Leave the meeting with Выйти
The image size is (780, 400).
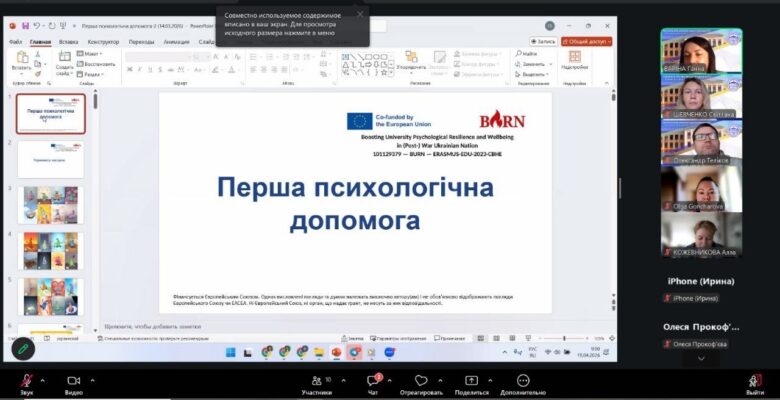tap(755, 381)
